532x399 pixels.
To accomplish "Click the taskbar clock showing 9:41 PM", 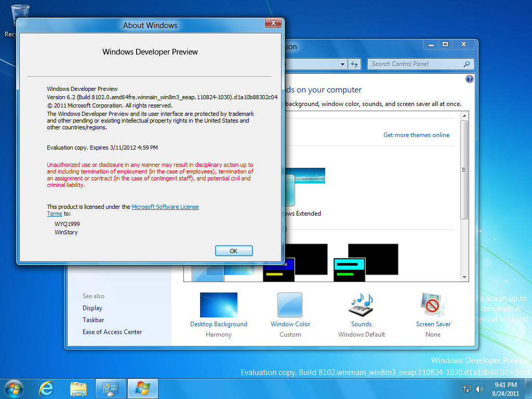I will pos(506,389).
